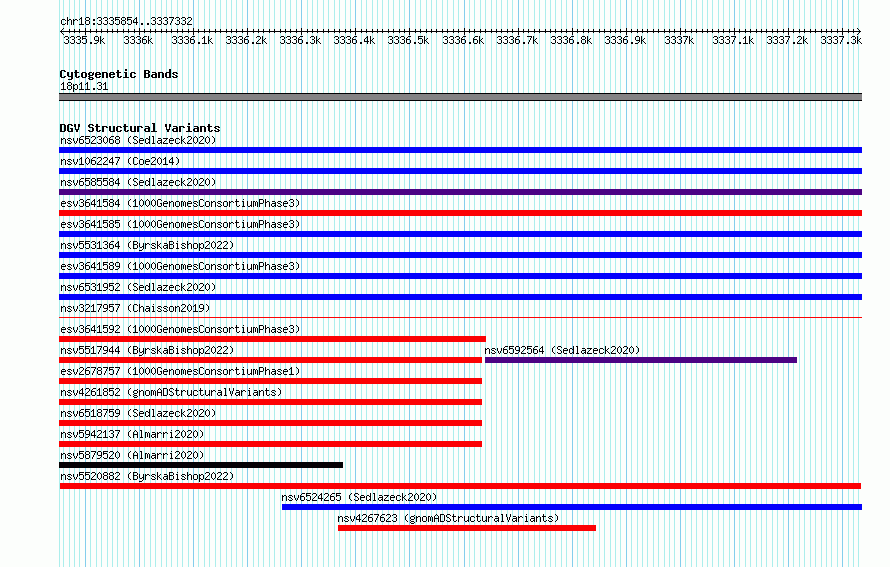
Task: Select the blue bar of nsv6524265
Action: (572, 507)
